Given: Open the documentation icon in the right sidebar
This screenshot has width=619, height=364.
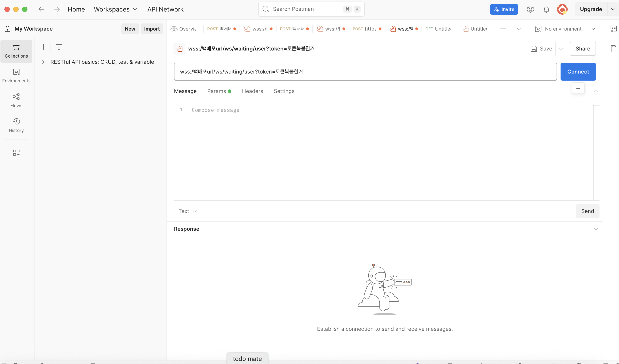Looking at the screenshot, I should pyautogui.click(x=613, y=49).
